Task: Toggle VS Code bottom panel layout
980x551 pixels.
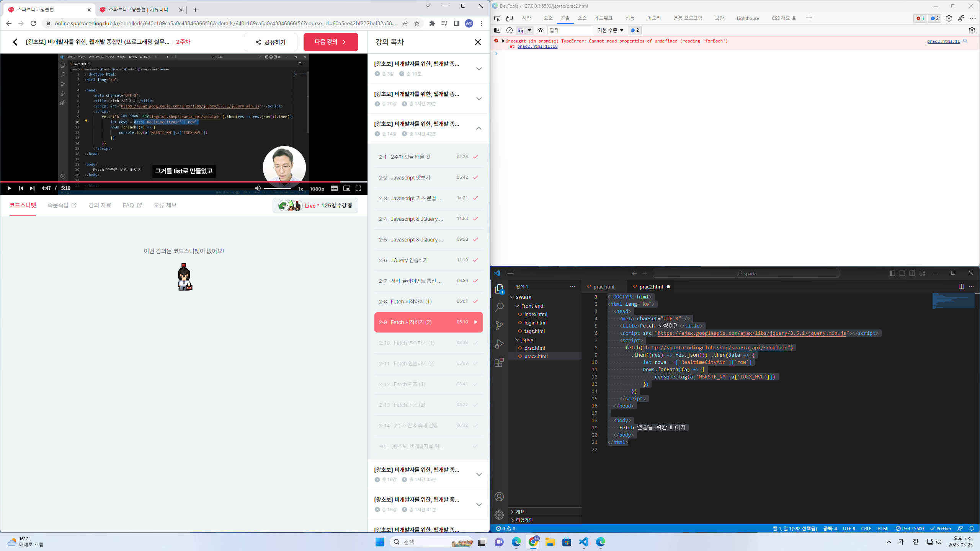Action: pyautogui.click(x=902, y=273)
